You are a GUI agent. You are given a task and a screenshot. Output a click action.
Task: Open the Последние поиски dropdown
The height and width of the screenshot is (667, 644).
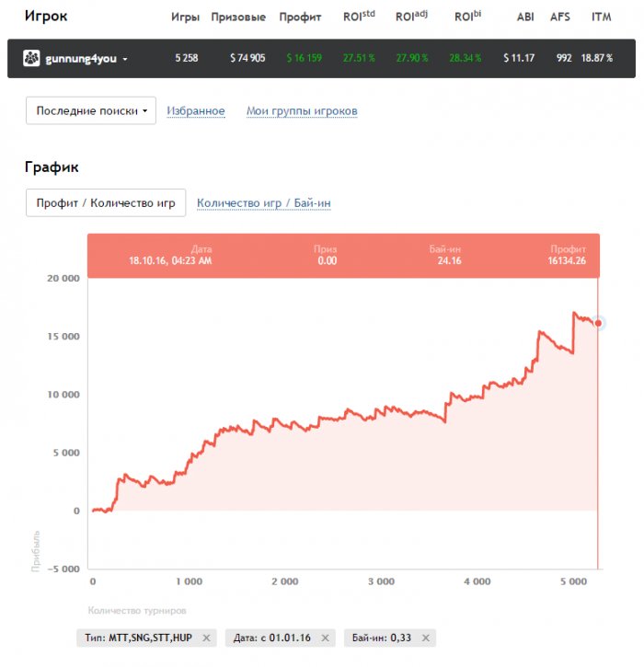[91, 111]
